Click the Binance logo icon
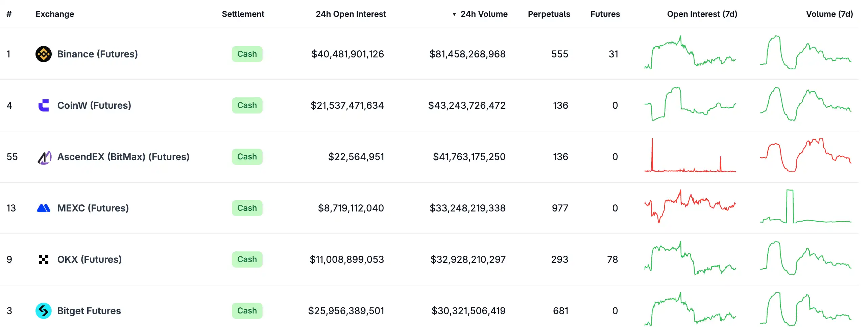The width and height of the screenshot is (868, 327). pos(44,54)
